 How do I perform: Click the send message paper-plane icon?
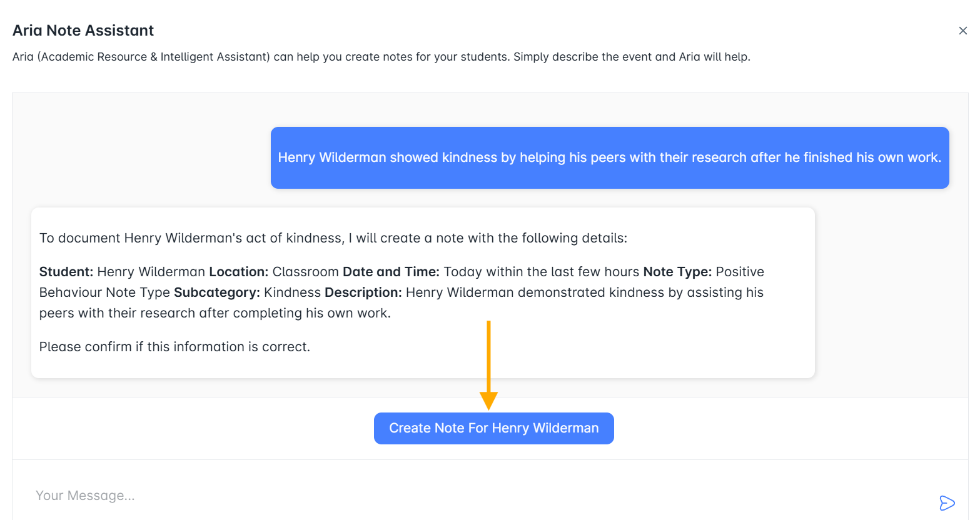947,503
